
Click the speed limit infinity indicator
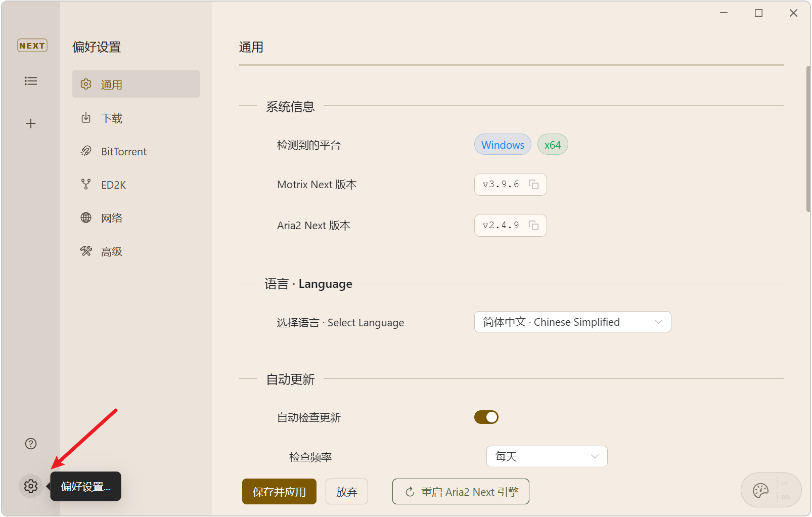pyautogui.click(x=785, y=490)
